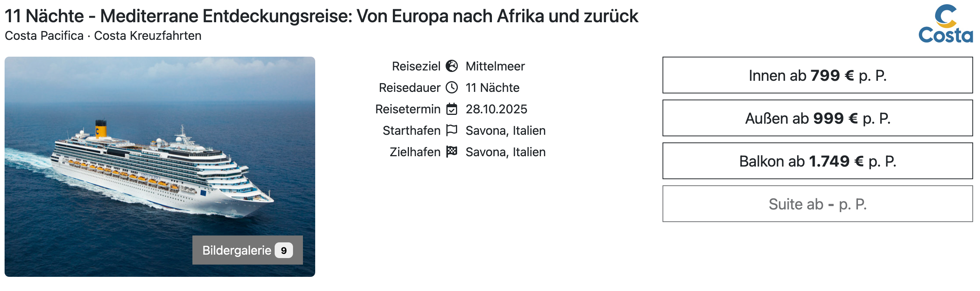This screenshot has height=291, width=980.
Task: Click the checkered flag icon beside Zielhafen
Action: click(452, 152)
